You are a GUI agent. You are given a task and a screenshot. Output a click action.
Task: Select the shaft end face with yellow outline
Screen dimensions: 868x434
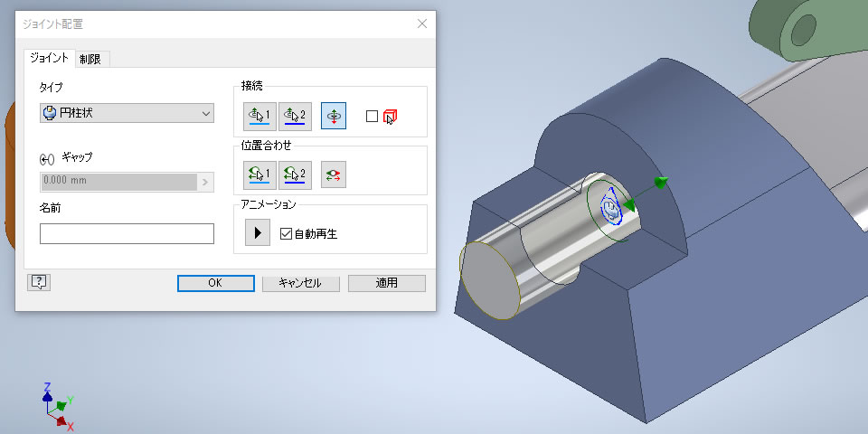click(490, 281)
